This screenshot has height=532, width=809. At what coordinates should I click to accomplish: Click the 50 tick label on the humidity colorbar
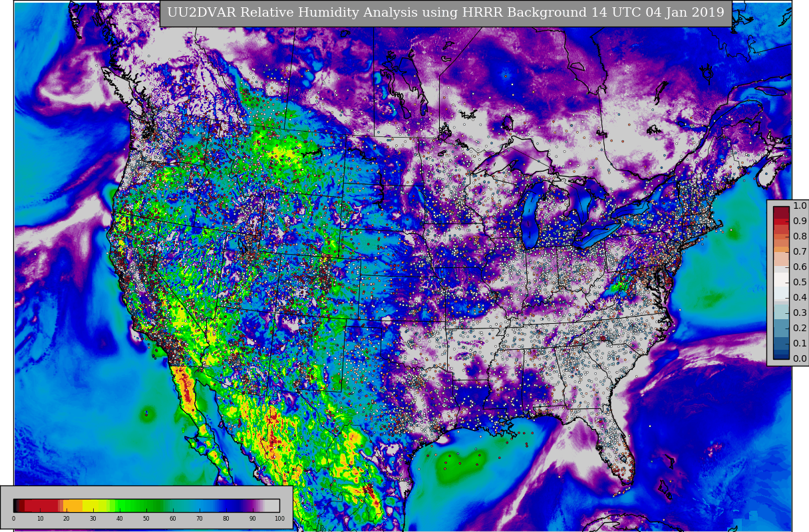(x=146, y=519)
